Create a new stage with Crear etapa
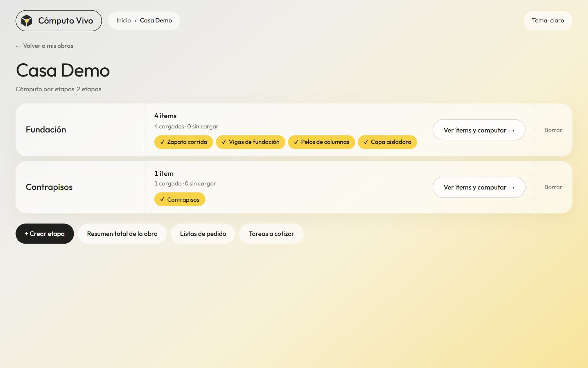This screenshot has height=368, width=588. 44,234
